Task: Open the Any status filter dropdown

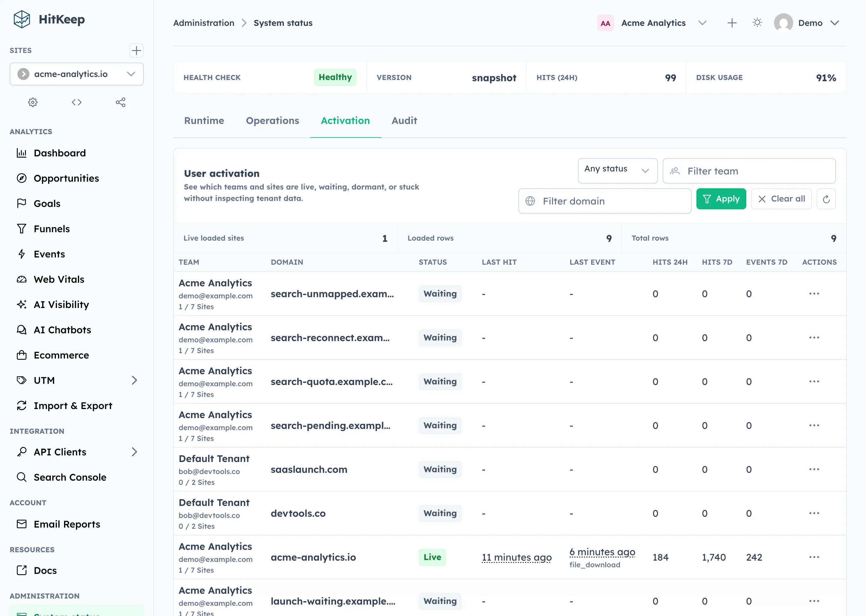Action: point(618,171)
